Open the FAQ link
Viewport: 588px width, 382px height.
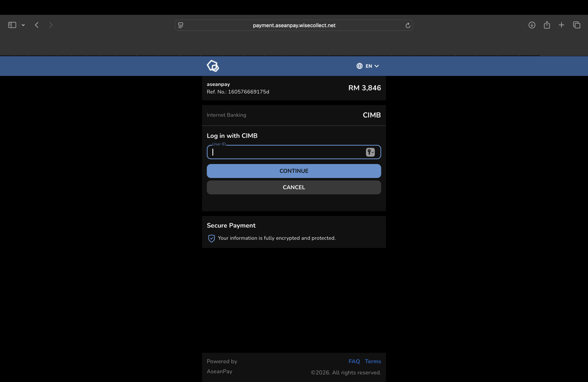354,361
